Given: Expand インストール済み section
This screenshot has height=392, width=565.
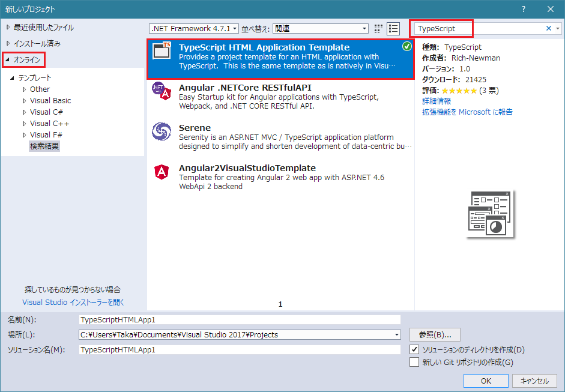Looking at the screenshot, I should click(x=8, y=44).
